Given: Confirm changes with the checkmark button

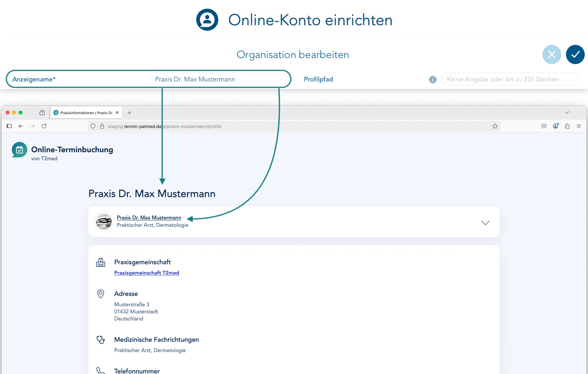Looking at the screenshot, I should [x=575, y=55].
